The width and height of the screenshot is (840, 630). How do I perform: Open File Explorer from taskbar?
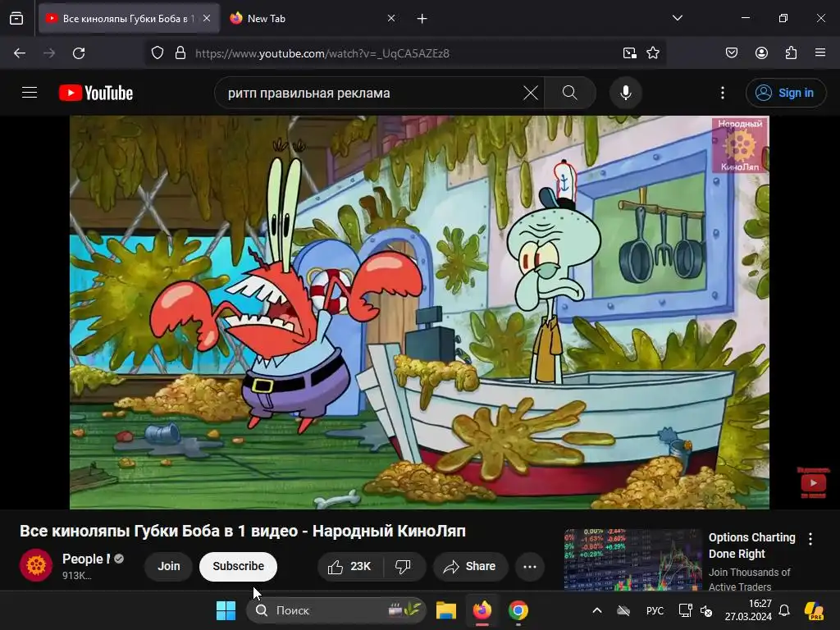[x=445, y=610]
